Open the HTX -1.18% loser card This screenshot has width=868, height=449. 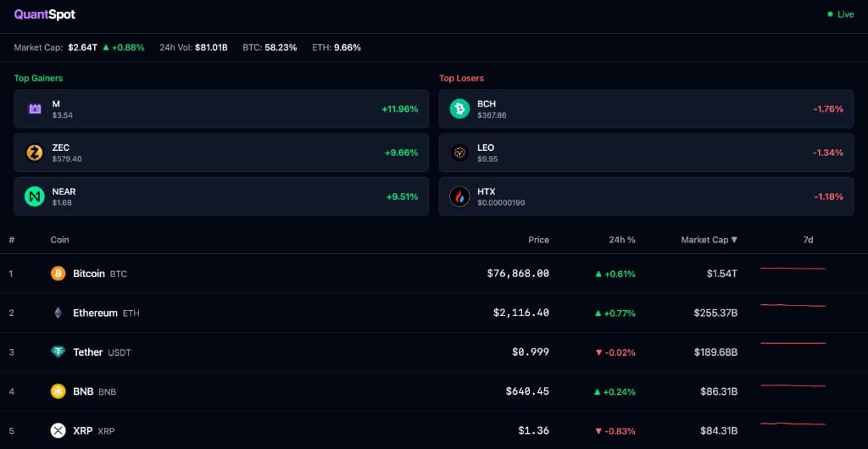pos(647,197)
